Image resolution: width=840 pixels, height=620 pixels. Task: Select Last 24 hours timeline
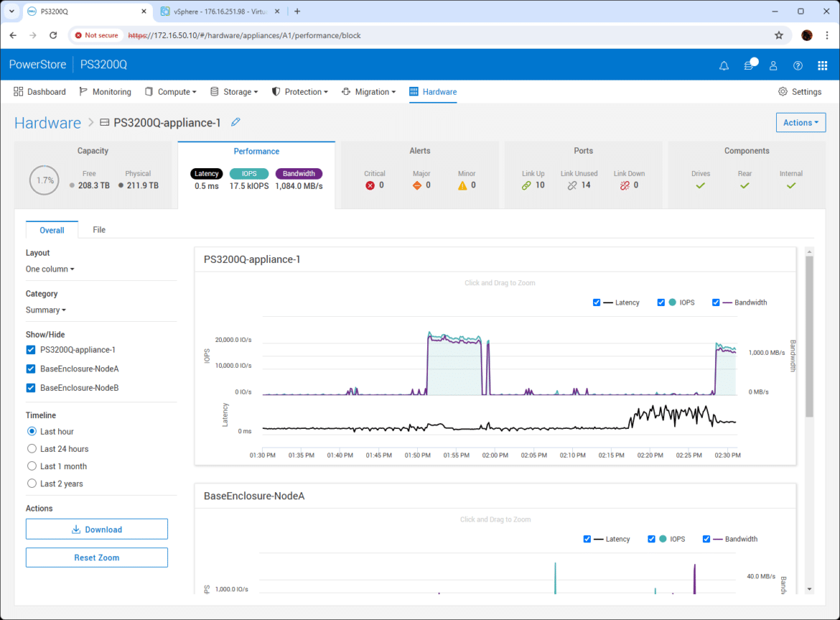point(32,448)
